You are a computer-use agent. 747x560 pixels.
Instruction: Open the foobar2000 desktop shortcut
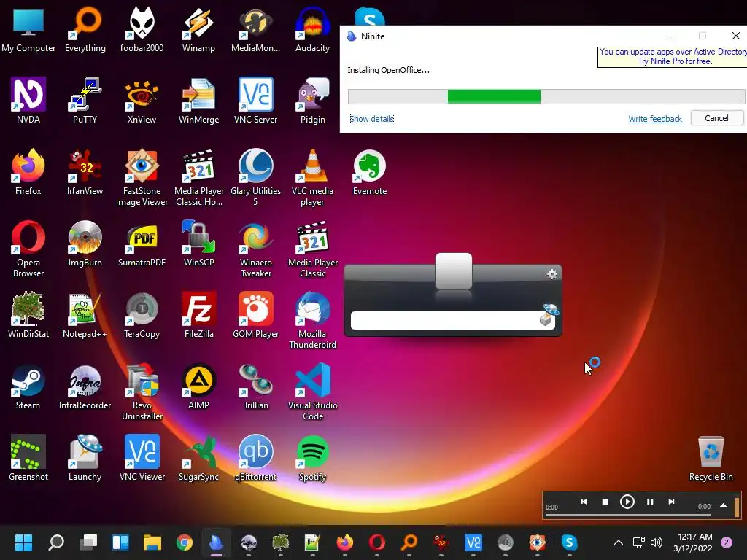coord(142,29)
